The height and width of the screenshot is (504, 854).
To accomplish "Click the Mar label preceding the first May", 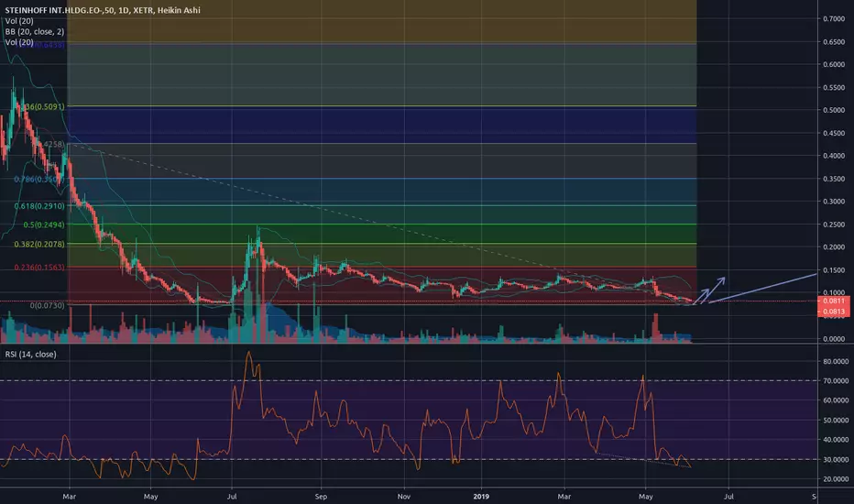I will click(x=69, y=497).
